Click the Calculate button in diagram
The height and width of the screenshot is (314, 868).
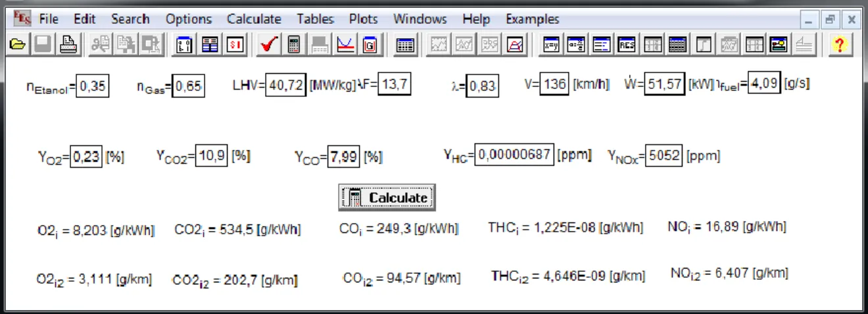[x=387, y=197]
